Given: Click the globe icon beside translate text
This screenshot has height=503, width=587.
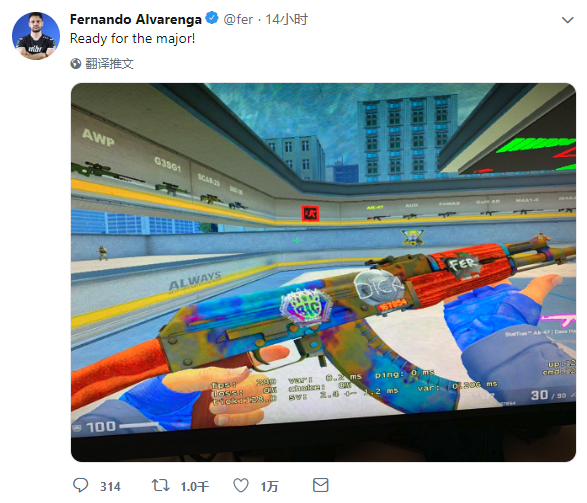Looking at the screenshot, I should click(x=76, y=64).
